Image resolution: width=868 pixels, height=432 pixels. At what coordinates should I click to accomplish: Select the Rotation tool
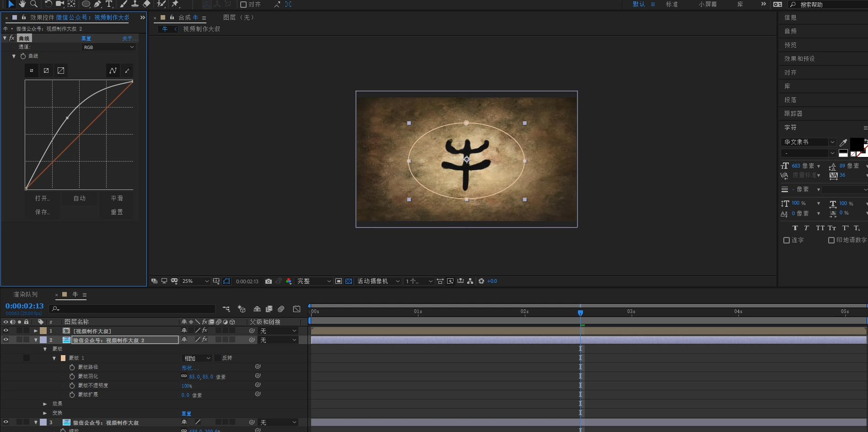pos(48,4)
